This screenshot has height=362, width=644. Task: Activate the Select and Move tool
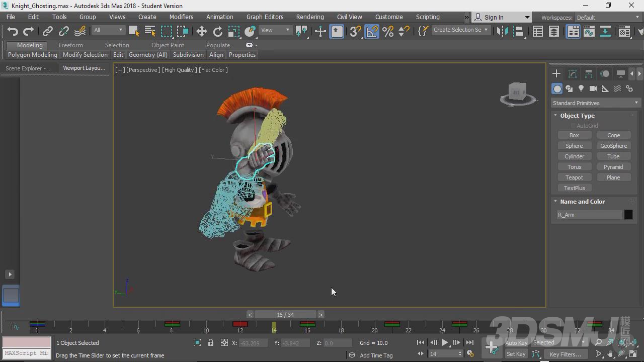click(x=201, y=31)
